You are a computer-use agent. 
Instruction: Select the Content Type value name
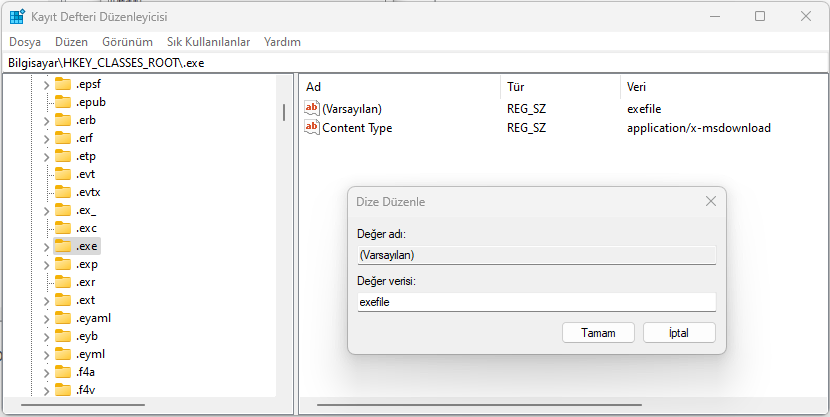(x=357, y=128)
